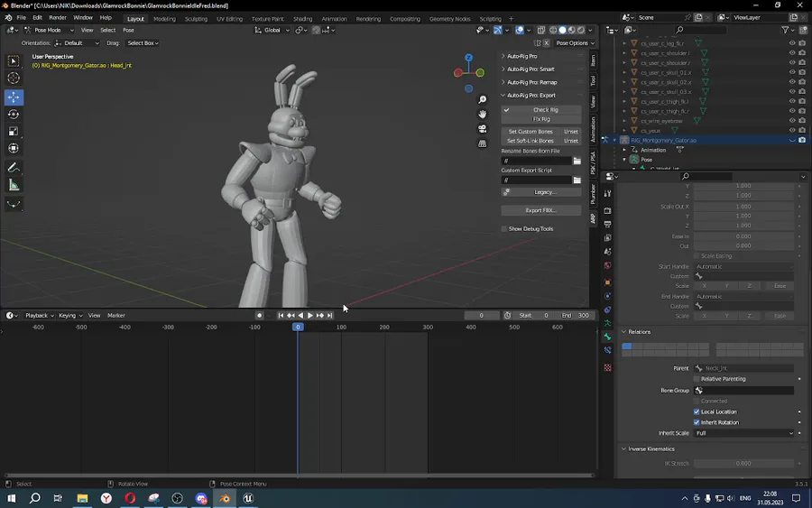Open the Object properties tab (orange square)
The height and width of the screenshot is (508, 812).
click(x=607, y=282)
